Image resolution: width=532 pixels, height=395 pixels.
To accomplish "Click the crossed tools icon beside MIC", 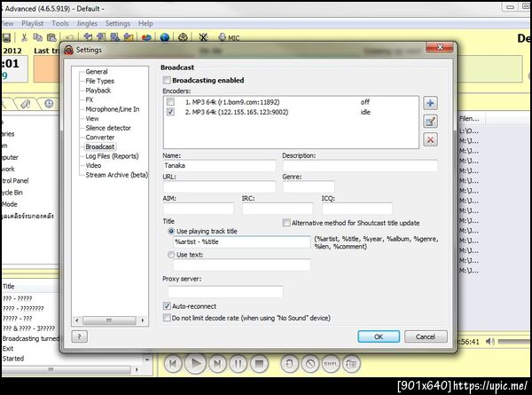I will [x=203, y=37].
